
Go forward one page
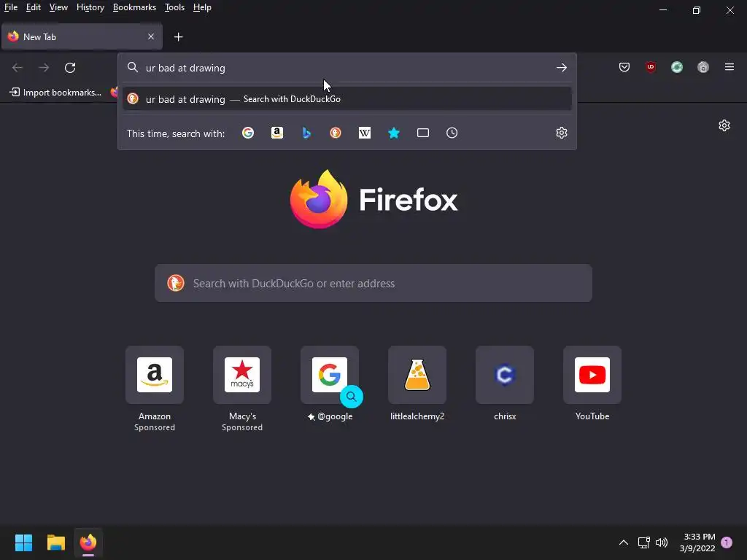pos(44,68)
